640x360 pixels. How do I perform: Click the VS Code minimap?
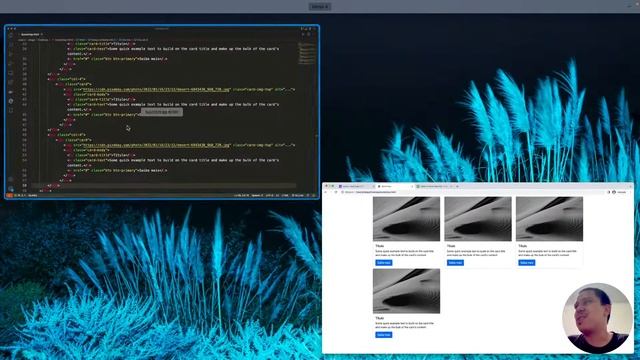coord(307,53)
